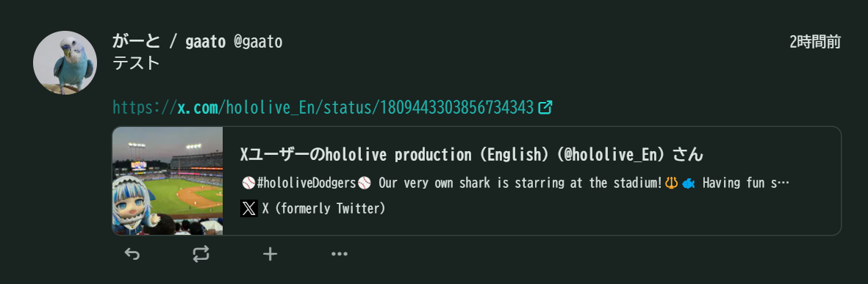Click the first baseball emoji in description

248,183
